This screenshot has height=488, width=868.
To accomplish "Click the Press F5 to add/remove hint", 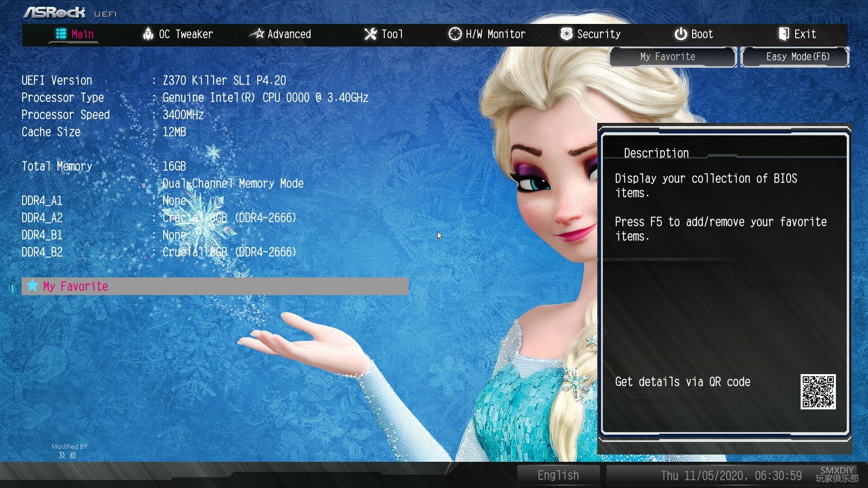I will [721, 229].
